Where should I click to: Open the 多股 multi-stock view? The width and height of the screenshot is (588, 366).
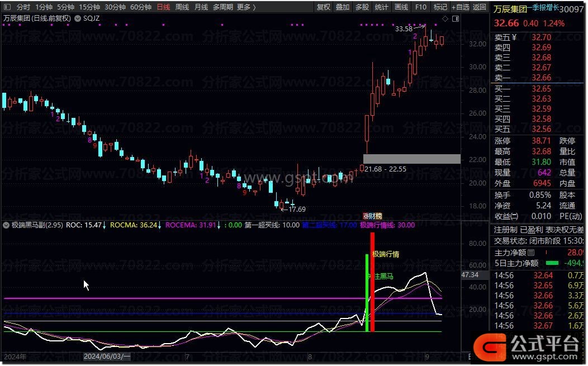click(x=362, y=7)
